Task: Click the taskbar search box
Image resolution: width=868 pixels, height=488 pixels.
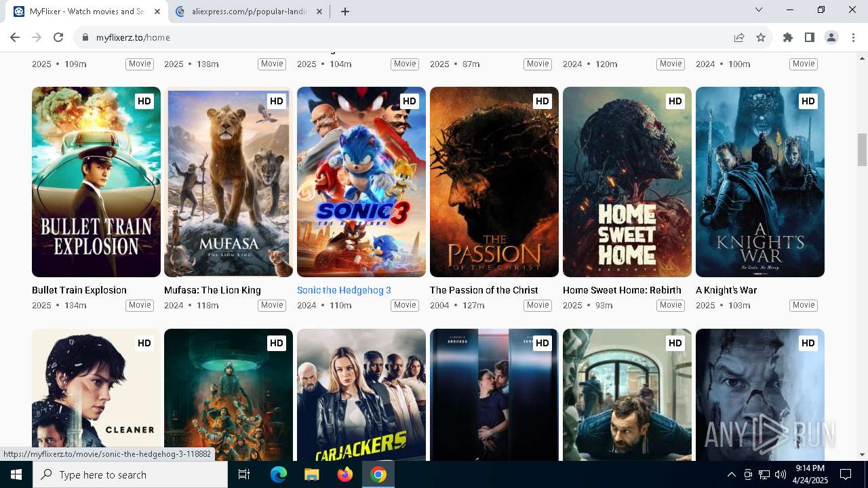Action: point(130,474)
